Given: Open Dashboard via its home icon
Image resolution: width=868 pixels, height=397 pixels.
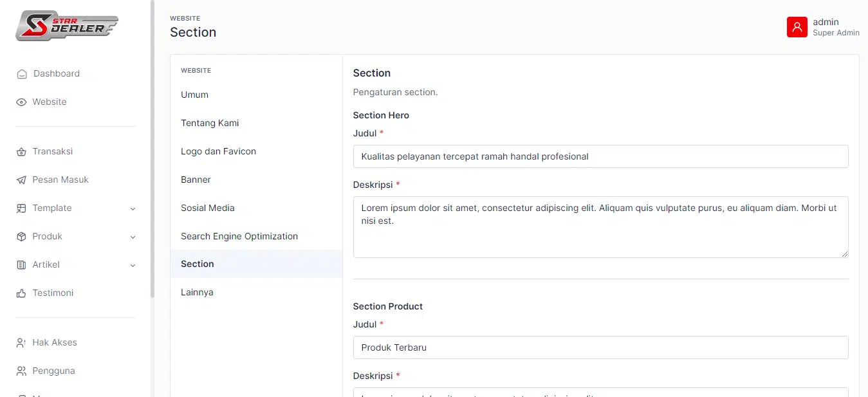Looking at the screenshot, I should [x=22, y=74].
